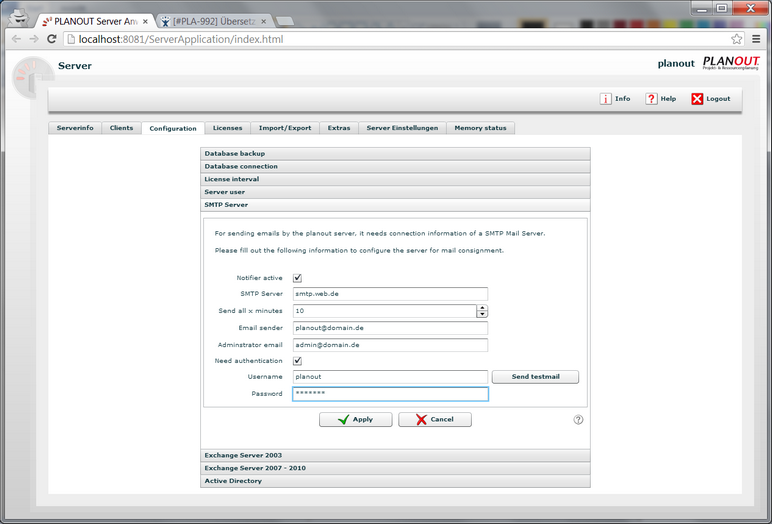Click the small help circle beside Cancel

point(578,420)
